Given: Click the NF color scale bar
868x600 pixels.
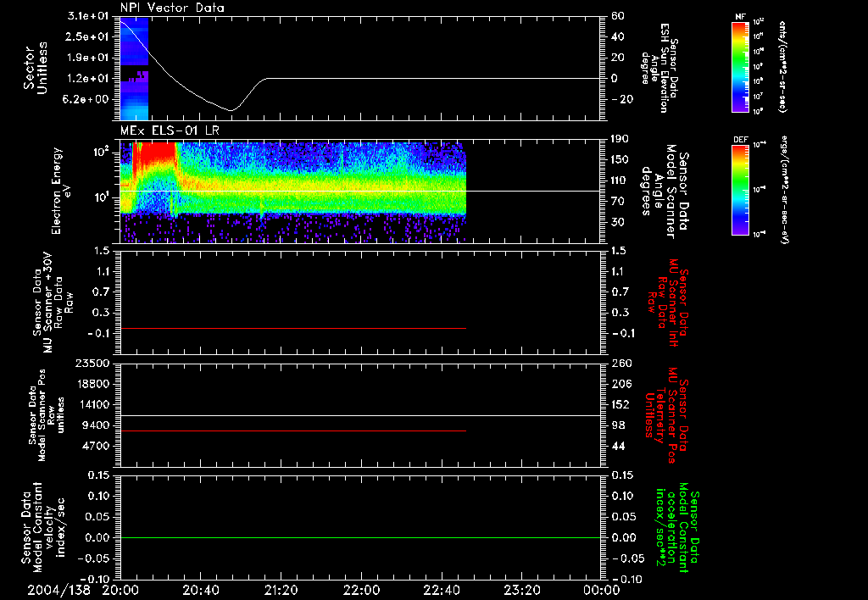Looking at the screenshot, I should [x=741, y=66].
